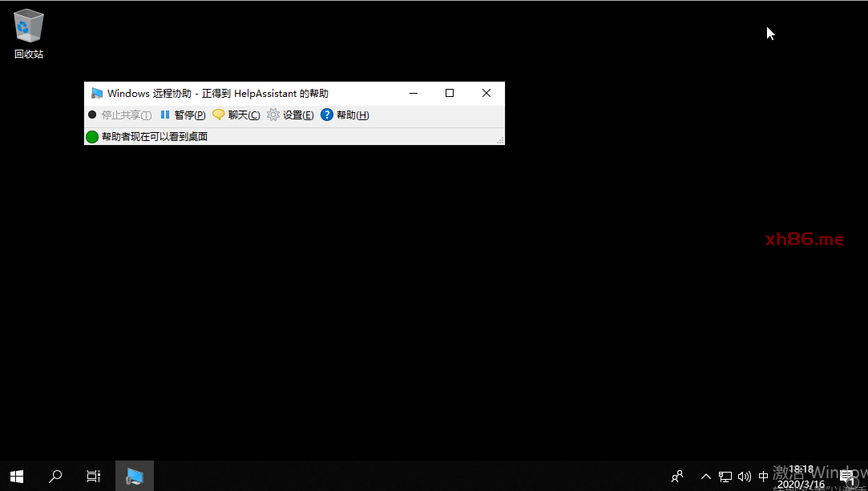Open the 聊天(C) chat panel

(x=236, y=115)
